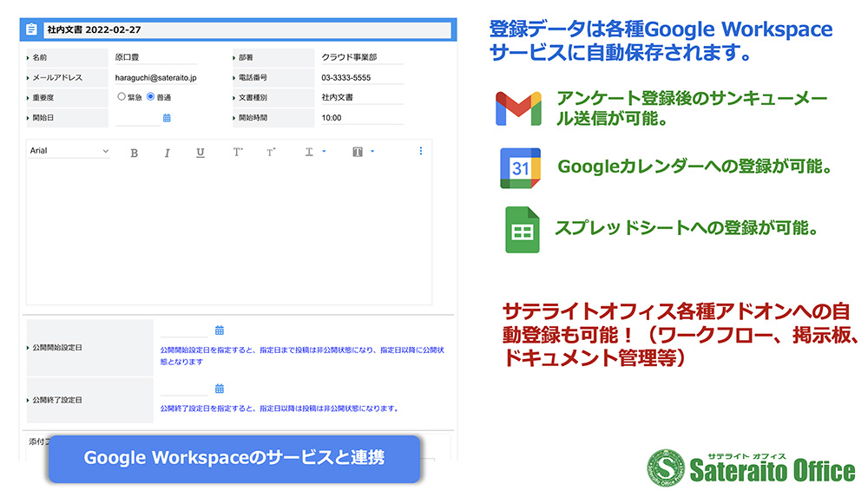The width and height of the screenshot is (868, 497).
Task: Edit the phone number 03-3333-5555
Action: (x=362, y=77)
